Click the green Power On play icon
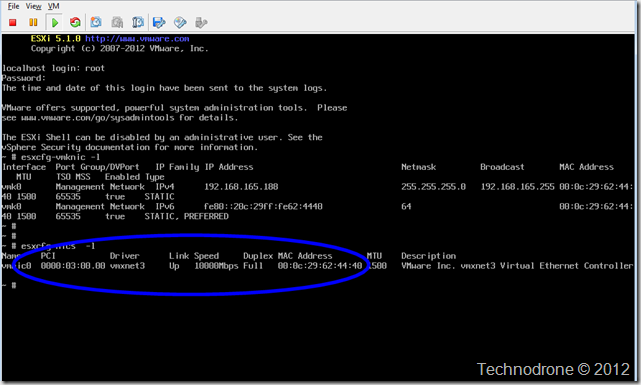Viewport: 641px width, 385px height. [x=54, y=22]
